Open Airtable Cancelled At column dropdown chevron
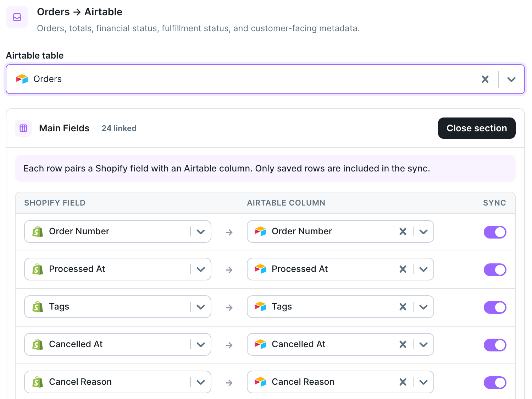The width and height of the screenshot is (532, 399). pyautogui.click(x=423, y=345)
